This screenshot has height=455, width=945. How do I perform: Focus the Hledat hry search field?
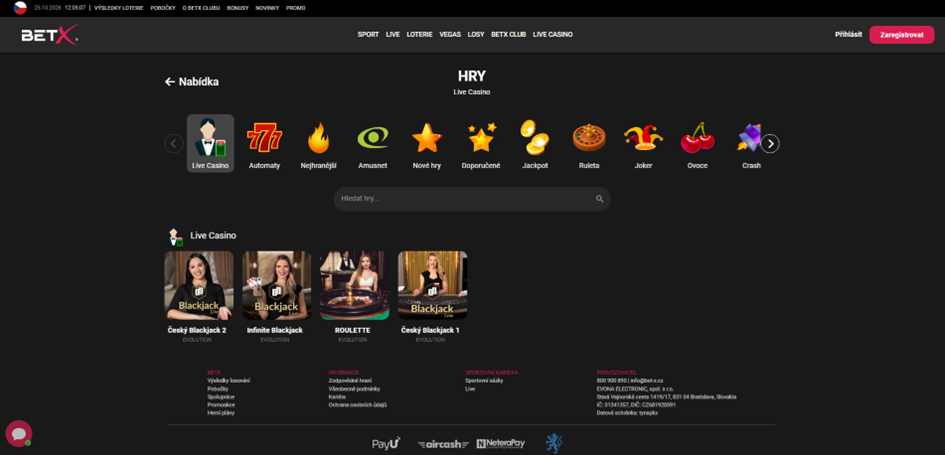[x=472, y=199]
